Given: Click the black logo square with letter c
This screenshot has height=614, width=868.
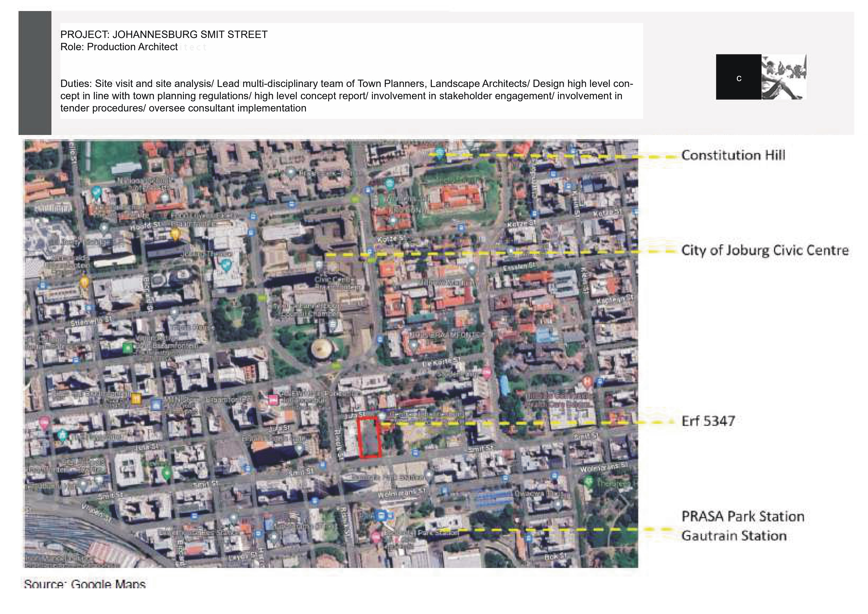Looking at the screenshot, I should coord(738,77).
